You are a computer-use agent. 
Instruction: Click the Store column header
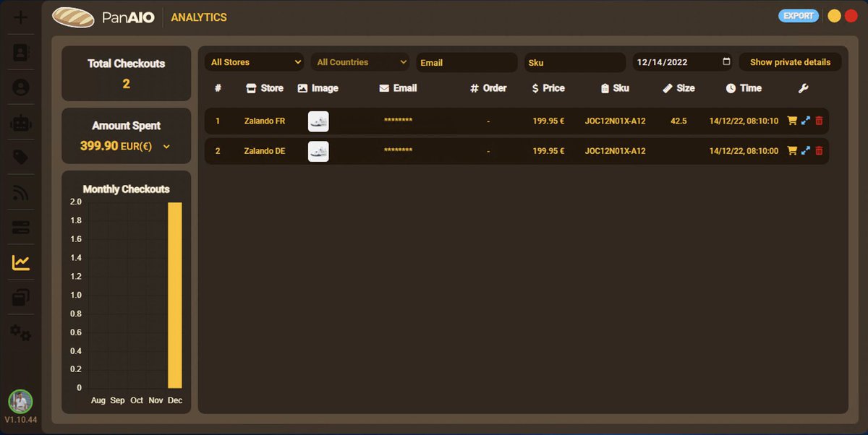265,88
